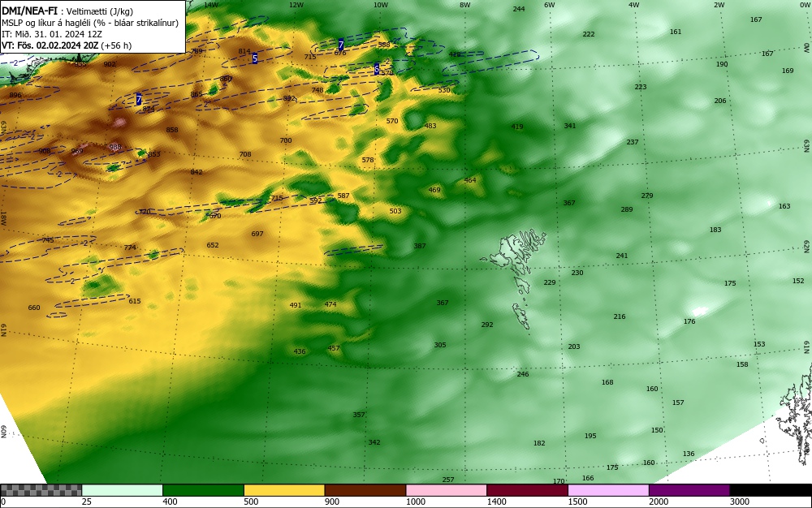Click the 8W longitude label
Viewport: 812px width, 508px height.
point(465,5)
